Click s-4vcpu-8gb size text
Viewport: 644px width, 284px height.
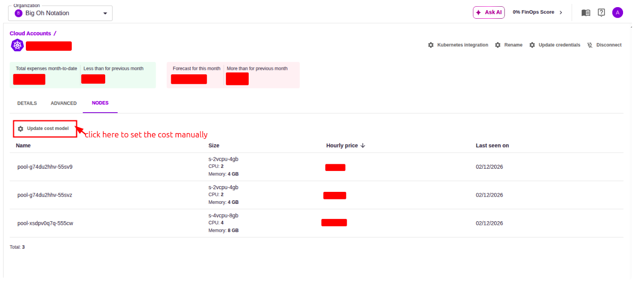(223, 215)
